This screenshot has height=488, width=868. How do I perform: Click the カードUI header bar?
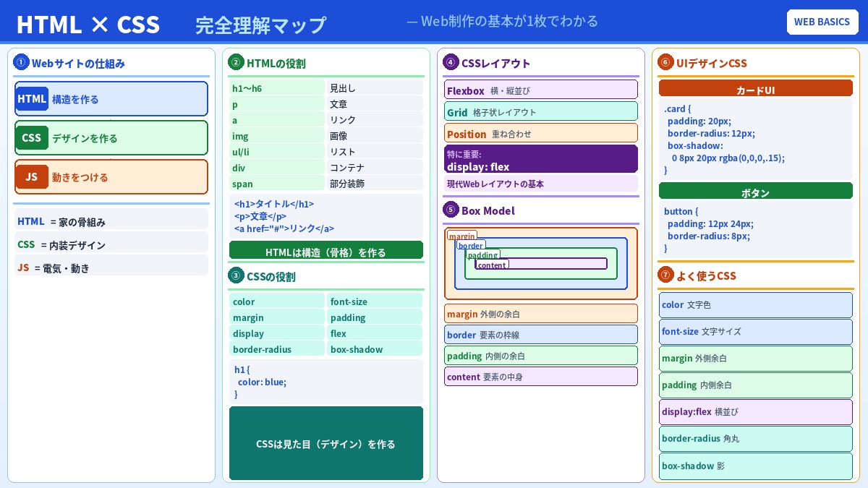755,90
